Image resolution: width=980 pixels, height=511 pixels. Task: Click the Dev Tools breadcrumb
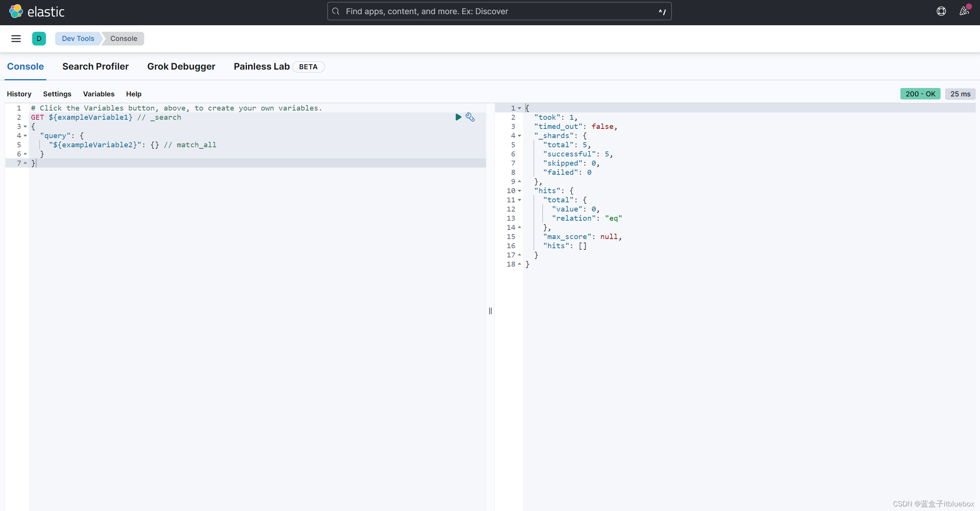(x=78, y=39)
